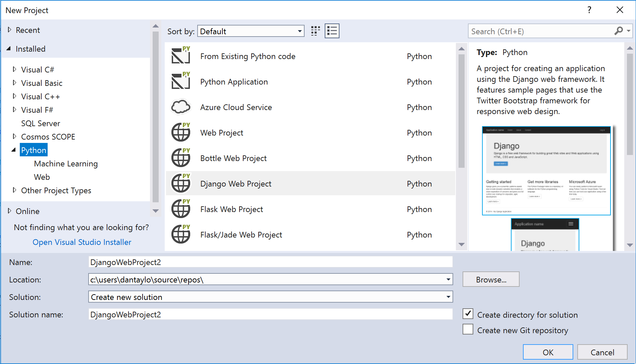Image resolution: width=636 pixels, height=364 pixels.
Task: Toggle the list view display mode
Action: 332,31
